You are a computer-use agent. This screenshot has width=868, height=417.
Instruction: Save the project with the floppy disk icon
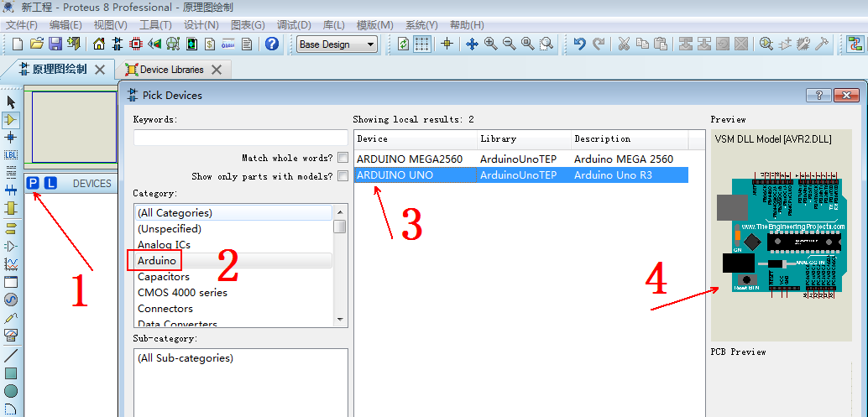pos(55,44)
